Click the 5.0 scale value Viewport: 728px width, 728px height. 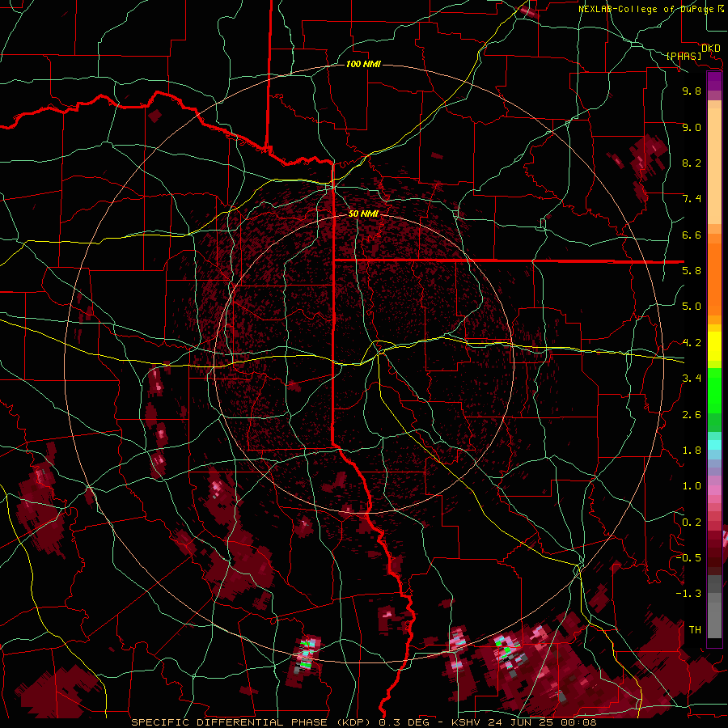(x=692, y=307)
